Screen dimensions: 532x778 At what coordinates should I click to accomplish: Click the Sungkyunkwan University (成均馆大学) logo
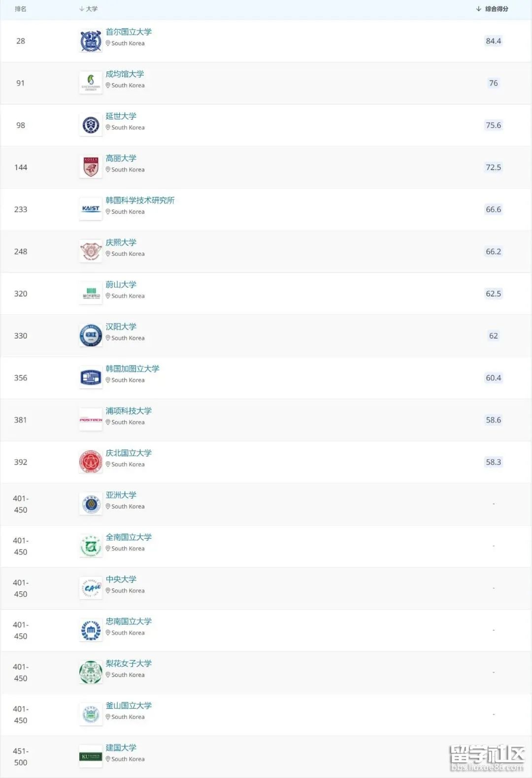tap(91, 83)
